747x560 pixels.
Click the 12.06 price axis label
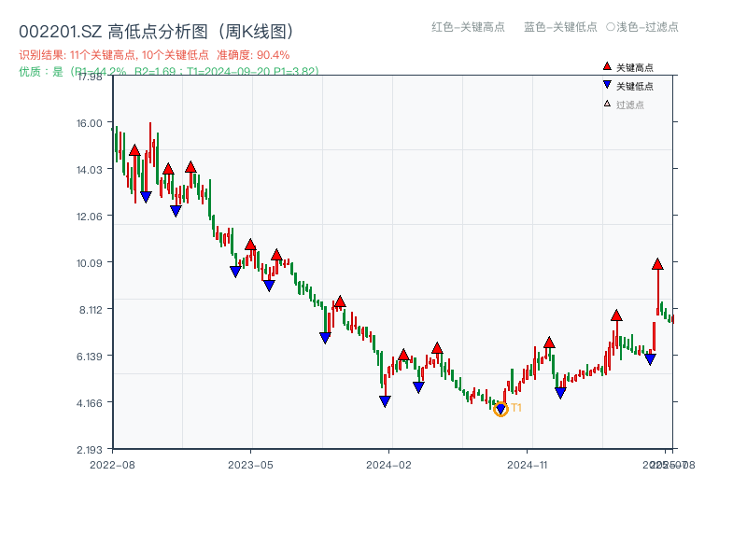click(90, 217)
